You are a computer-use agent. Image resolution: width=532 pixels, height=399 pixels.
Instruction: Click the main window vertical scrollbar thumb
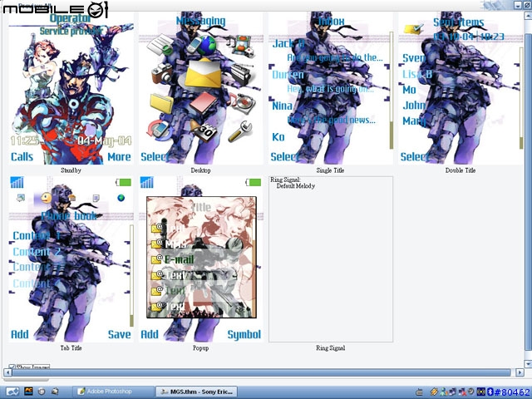pos(528,193)
